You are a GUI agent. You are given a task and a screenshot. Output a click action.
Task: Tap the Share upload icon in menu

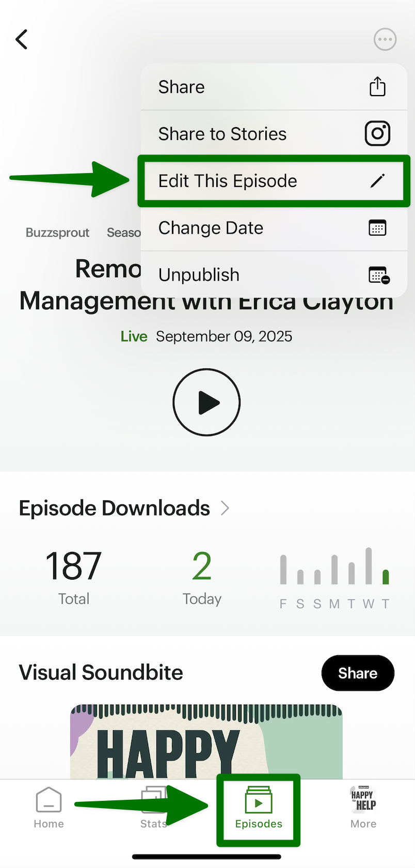coord(377,87)
